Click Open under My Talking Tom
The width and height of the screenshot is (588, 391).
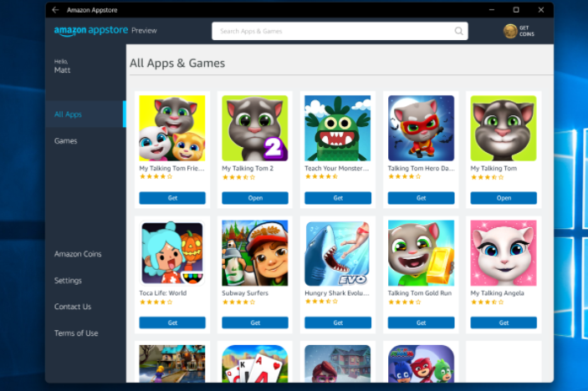(504, 198)
